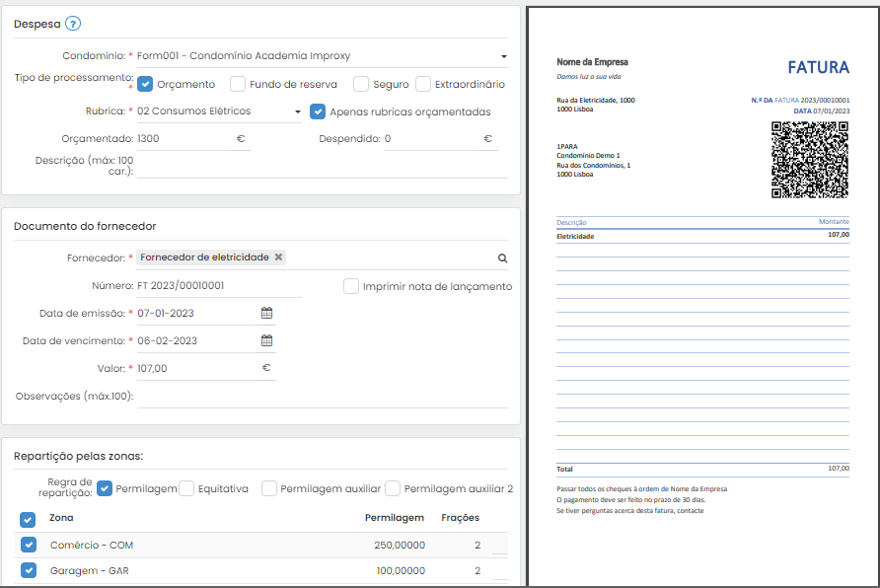Image resolution: width=880 pixels, height=588 pixels.
Task: Click the Permilagem column header
Action: (x=394, y=517)
